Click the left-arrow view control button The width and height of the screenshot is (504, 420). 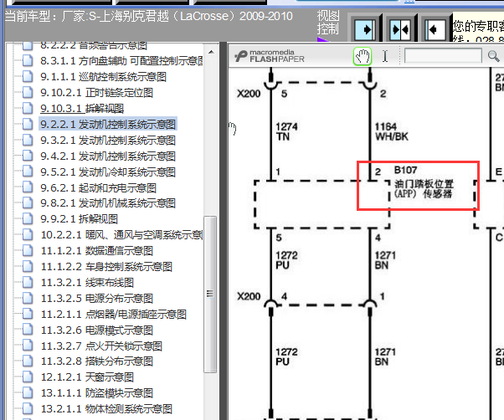tap(435, 29)
